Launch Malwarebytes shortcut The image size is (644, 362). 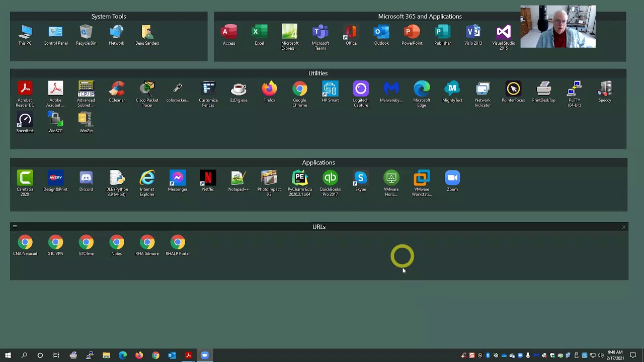pyautogui.click(x=391, y=92)
